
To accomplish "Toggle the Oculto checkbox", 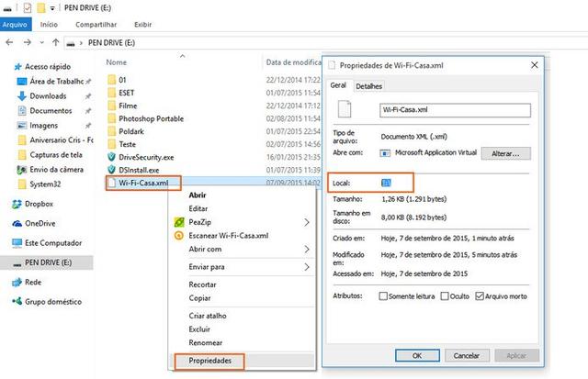I will point(445,296).
